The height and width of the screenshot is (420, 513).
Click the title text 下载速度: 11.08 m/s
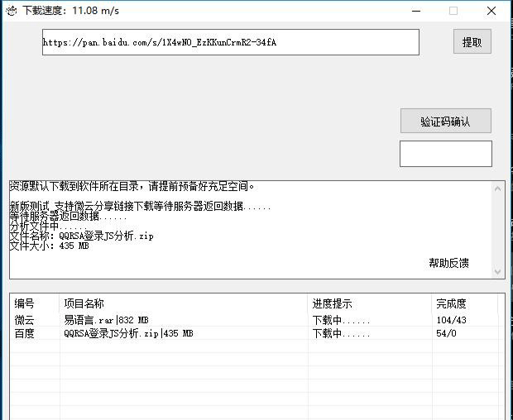coord(70,11)
